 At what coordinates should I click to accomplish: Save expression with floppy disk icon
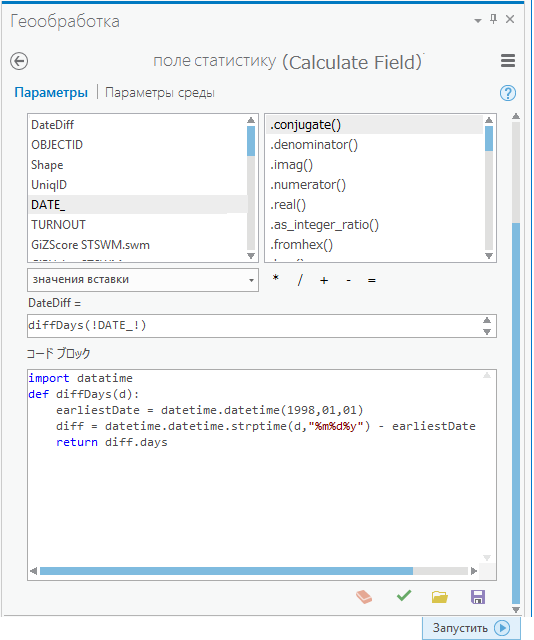point(478,597)
